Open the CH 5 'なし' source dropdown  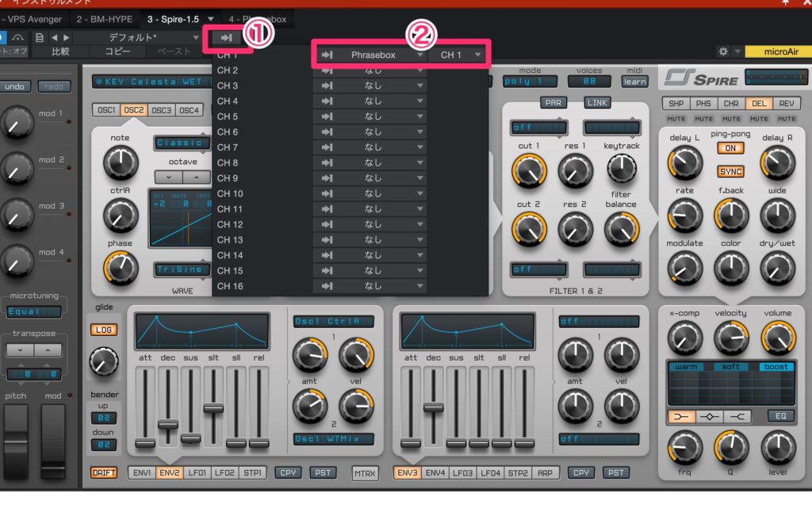[x=373, y=116]
